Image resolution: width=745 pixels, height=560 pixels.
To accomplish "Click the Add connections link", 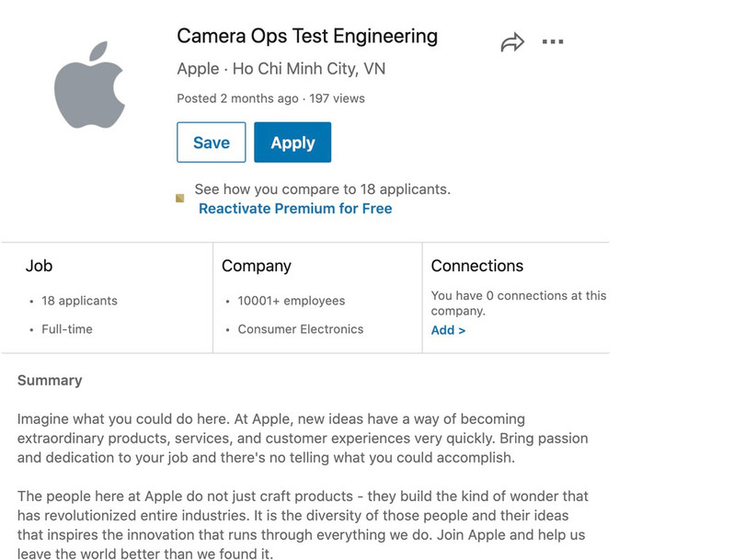I will 448,330.
